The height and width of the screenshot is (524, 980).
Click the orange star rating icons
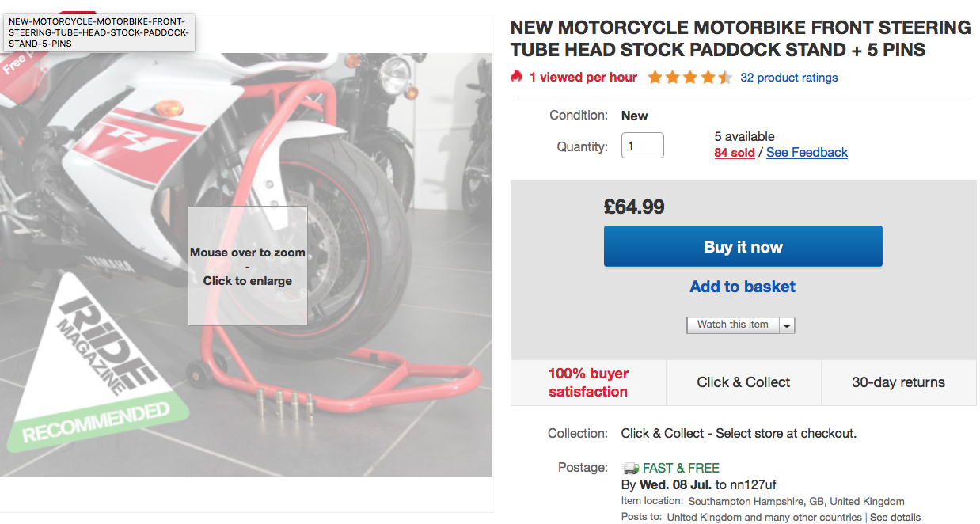tap(689, 78)
